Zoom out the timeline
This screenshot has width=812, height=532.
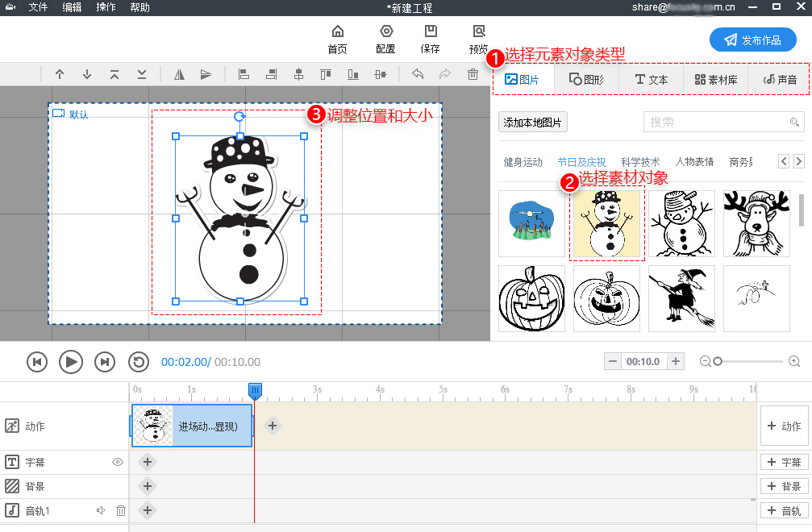click(x=705, y=361)
